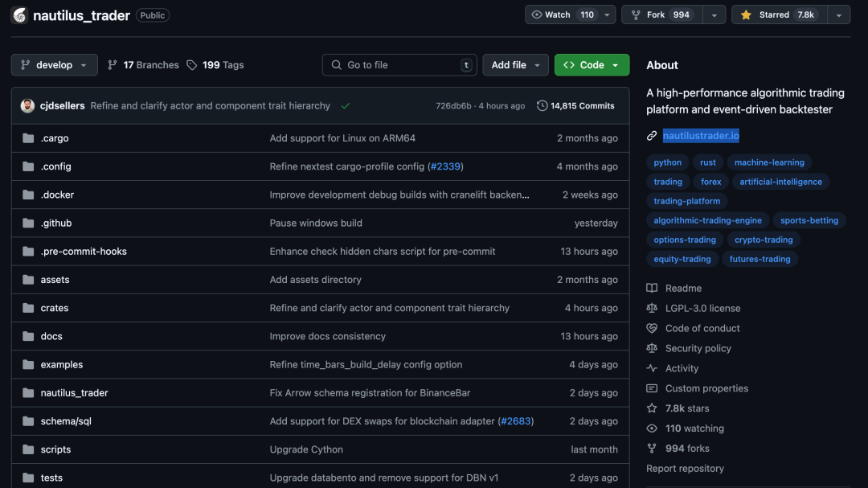Click the link chain icon beside nautilustrader.io
Viewport: 868px width, 488px height.
click(x=652, y=136)
